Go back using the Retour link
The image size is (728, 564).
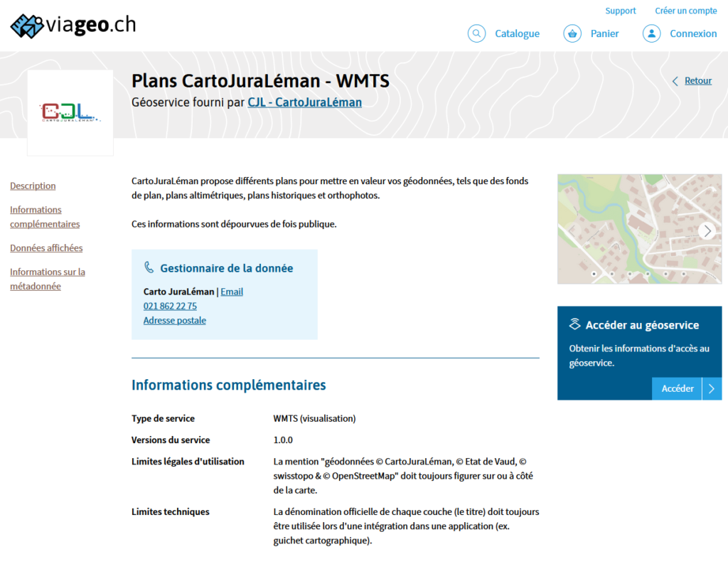tap(698, 81)
